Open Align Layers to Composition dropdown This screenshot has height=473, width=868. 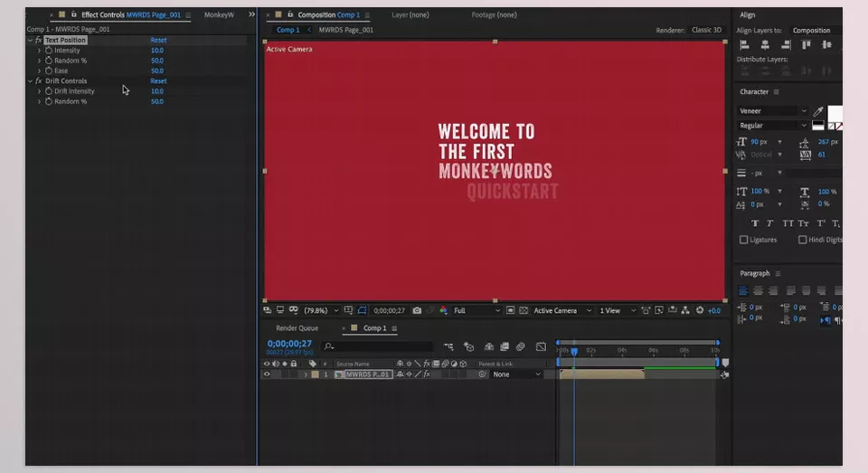[815, 31]
